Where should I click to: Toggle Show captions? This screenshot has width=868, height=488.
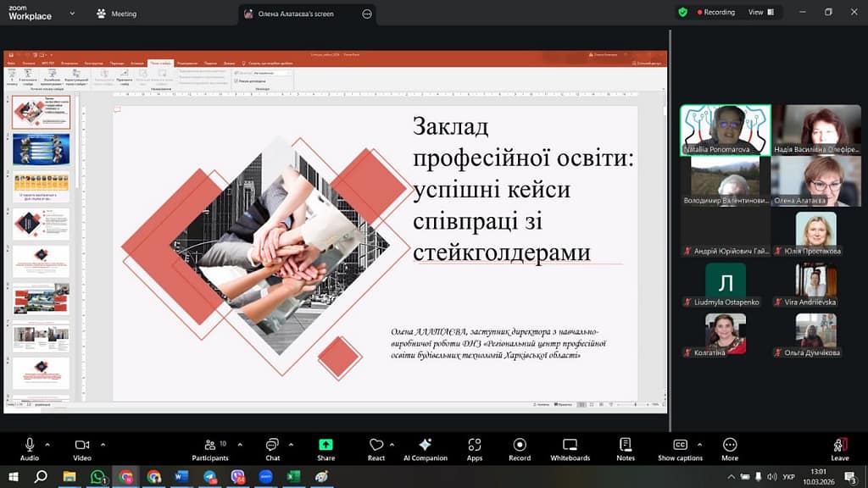(680, 448)
